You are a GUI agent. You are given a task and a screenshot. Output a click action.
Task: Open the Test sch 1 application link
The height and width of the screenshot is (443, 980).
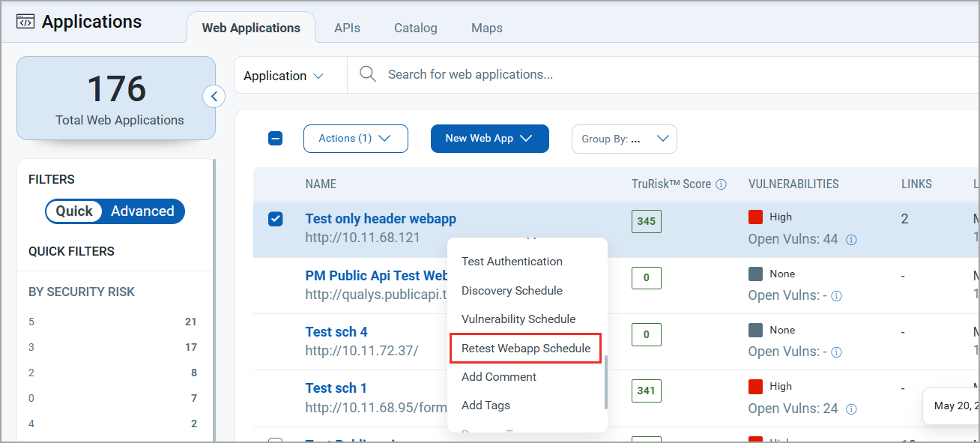[336, 388]
